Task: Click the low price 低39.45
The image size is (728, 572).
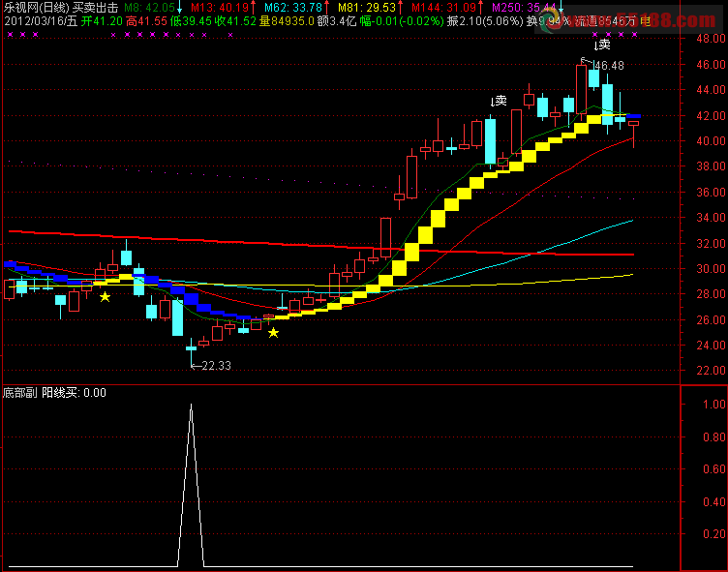Action: coord(191,21)
